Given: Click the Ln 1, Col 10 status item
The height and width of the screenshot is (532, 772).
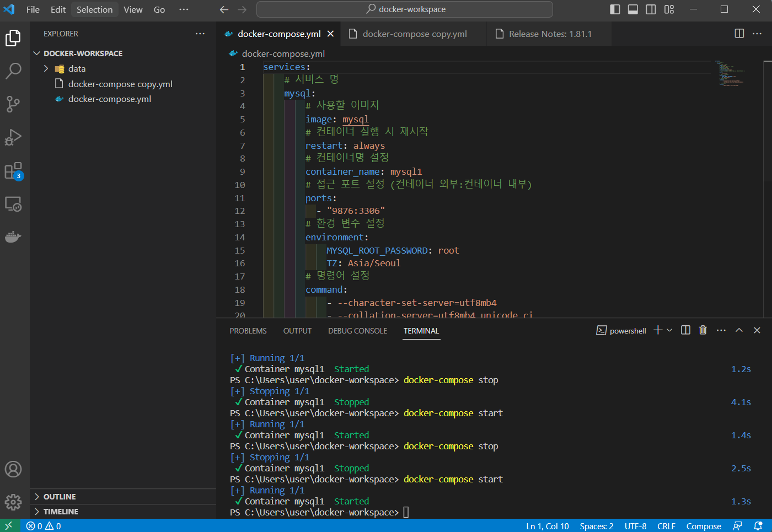Looking at the screenshot, I should 547,526.
